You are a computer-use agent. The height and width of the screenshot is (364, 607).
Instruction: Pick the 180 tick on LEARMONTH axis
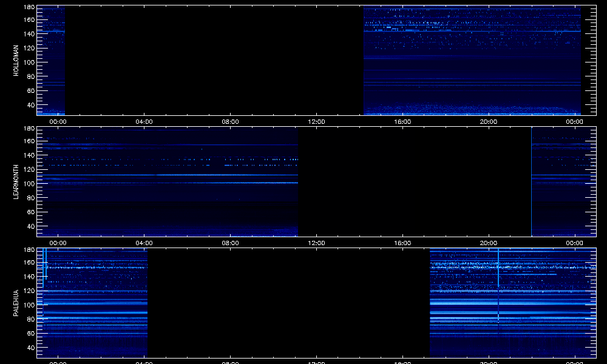29,129
